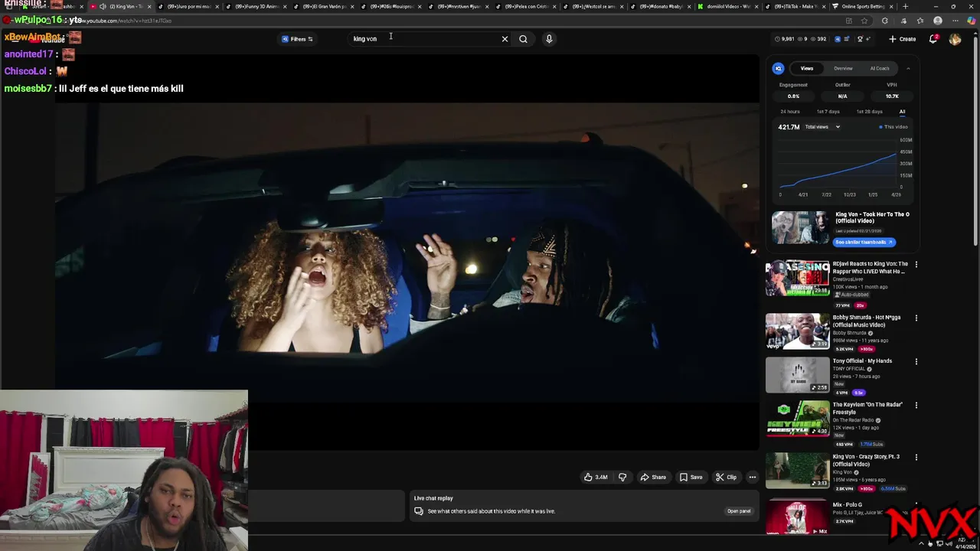Screen dimensions: 980x551
Task: Open options menu for Keyviem Freestyle video
Action: (916, 405)
